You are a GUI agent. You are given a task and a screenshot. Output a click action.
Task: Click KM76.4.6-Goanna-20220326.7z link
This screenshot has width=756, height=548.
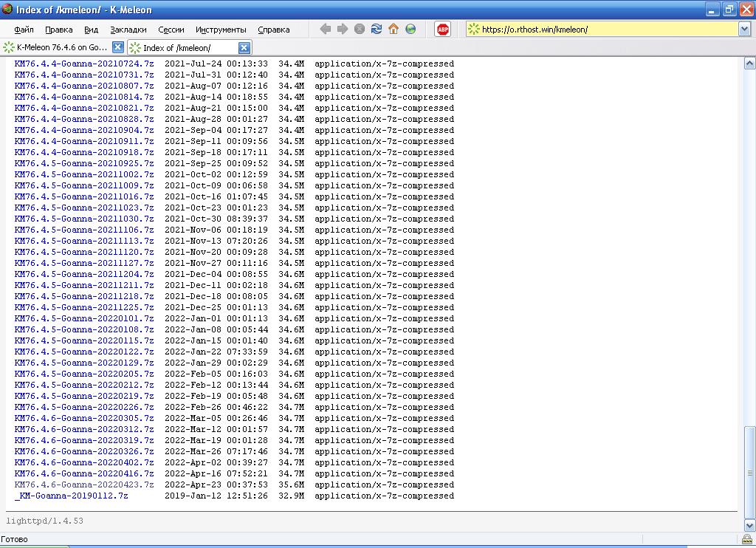click(84, 452)
